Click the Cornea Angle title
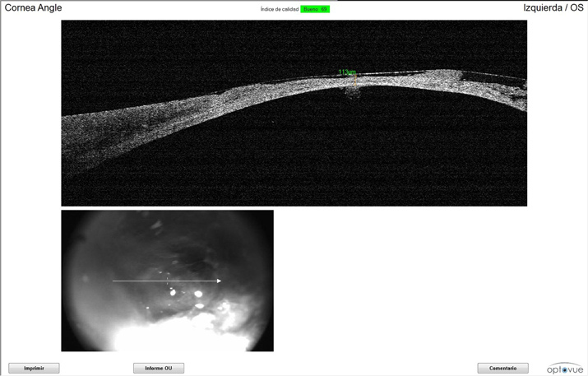The height and width of the screenshot is (376, 588). click(34, 8)
